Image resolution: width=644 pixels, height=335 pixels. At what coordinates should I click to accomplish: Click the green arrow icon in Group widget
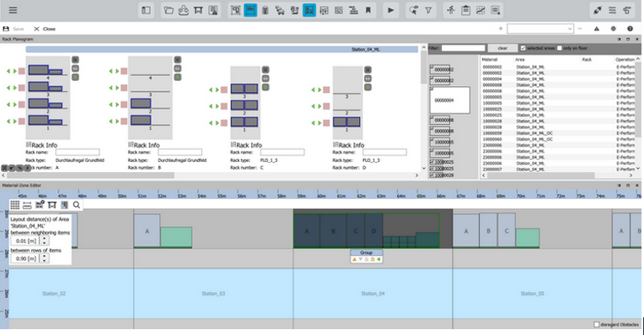tap(378, 259)
